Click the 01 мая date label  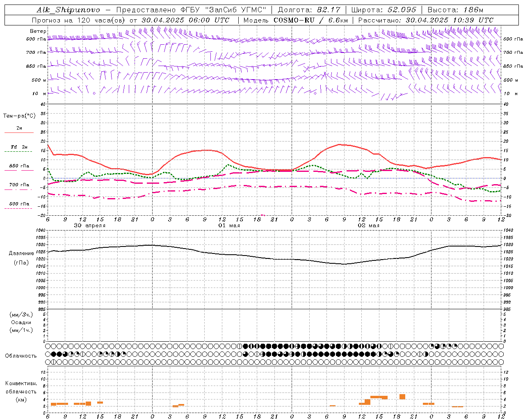229,226
